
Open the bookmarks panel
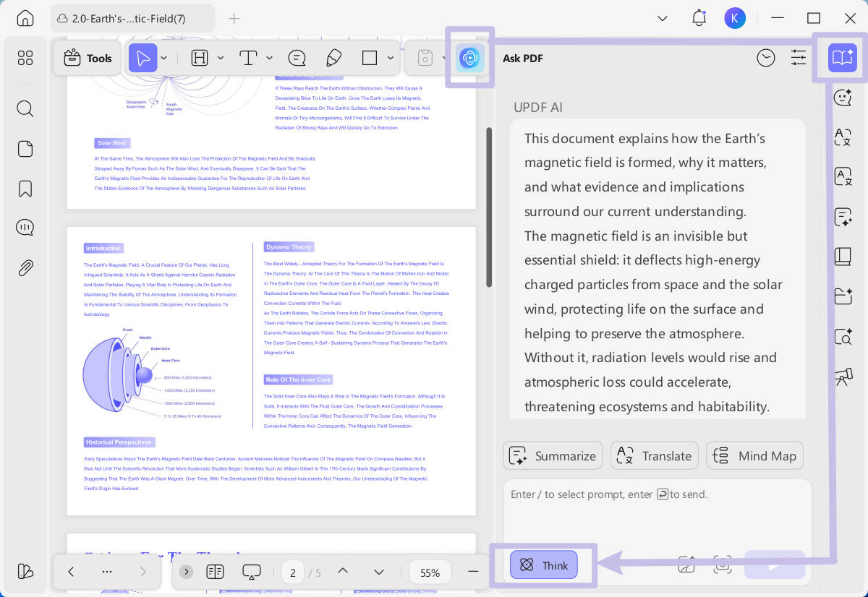(x=25, y=189)
